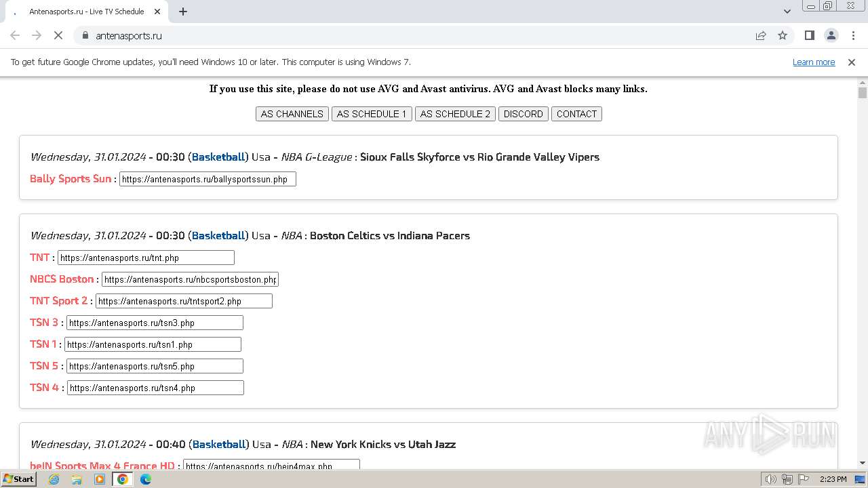The width and height of the screenshot is (868, 488).
Task: Open the media player taskbar icon
Action: (x=100, y=479)
